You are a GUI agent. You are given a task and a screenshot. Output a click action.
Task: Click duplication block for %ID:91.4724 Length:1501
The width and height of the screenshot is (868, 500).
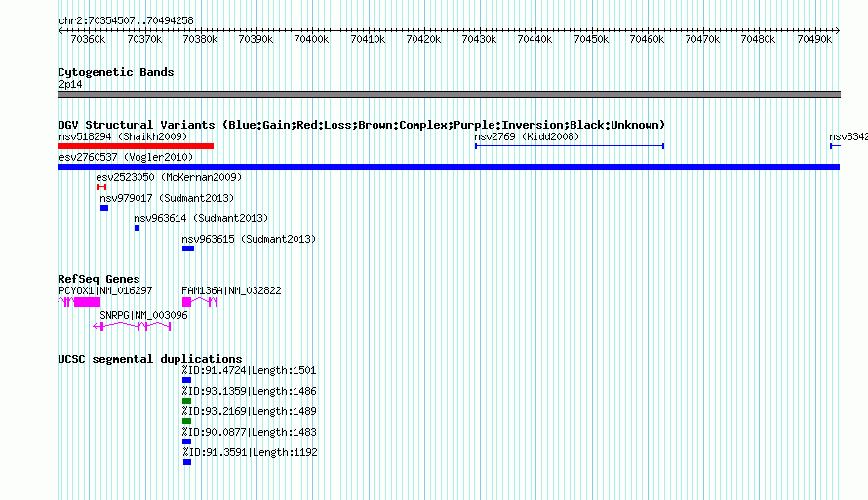click(x=186, y=380)
